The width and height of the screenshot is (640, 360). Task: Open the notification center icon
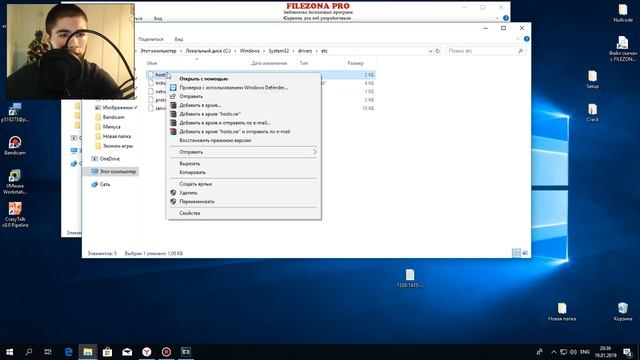[627, 351]
